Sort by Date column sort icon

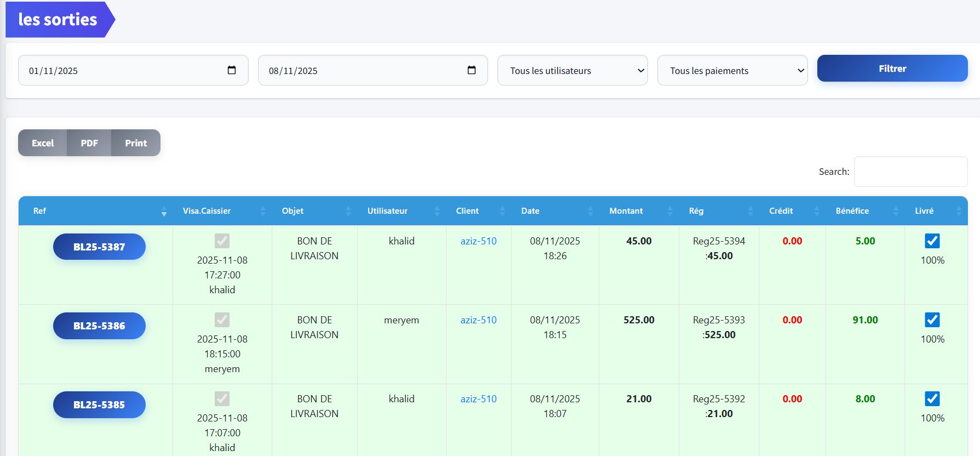coord(590,211)
